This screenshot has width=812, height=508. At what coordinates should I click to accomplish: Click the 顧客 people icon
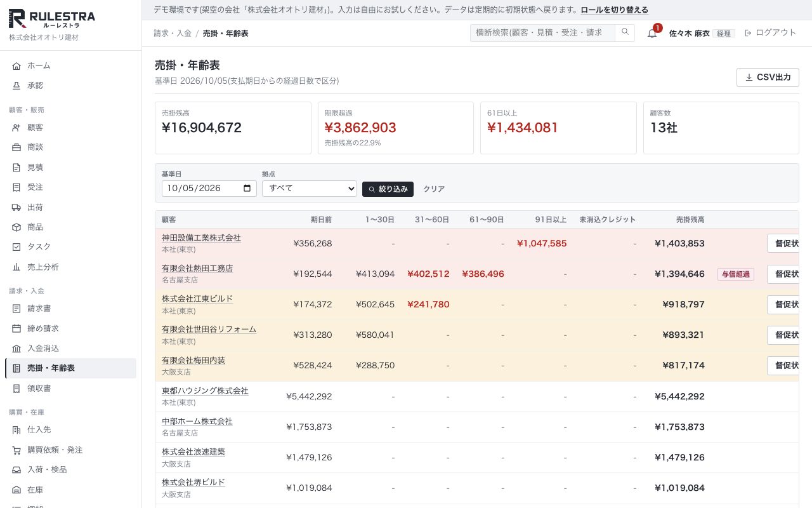(16, 127)
